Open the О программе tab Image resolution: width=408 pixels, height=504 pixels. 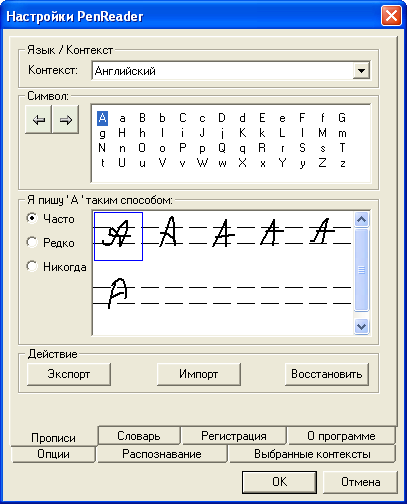point(341,436)
